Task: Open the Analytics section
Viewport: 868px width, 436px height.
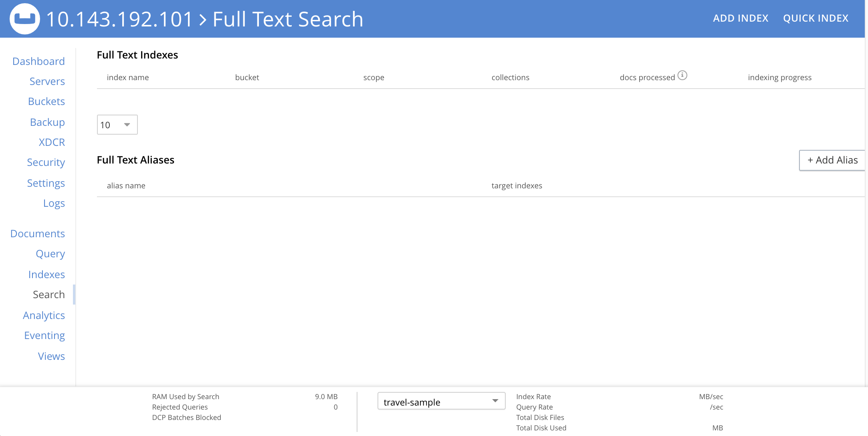Action: click(44, 315)
